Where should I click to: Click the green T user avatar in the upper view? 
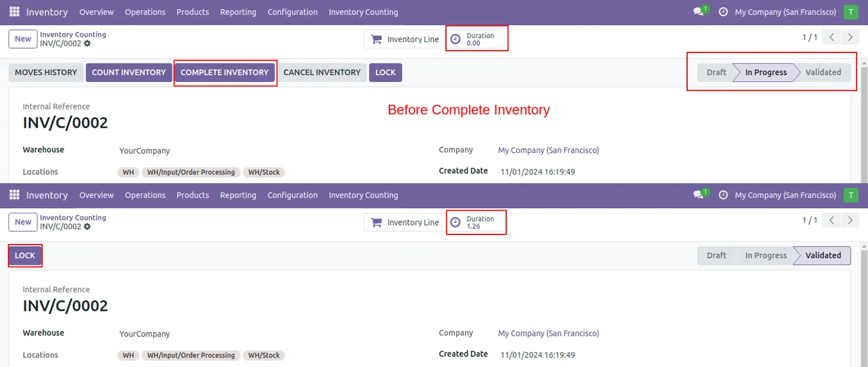[x=851, y=11]
